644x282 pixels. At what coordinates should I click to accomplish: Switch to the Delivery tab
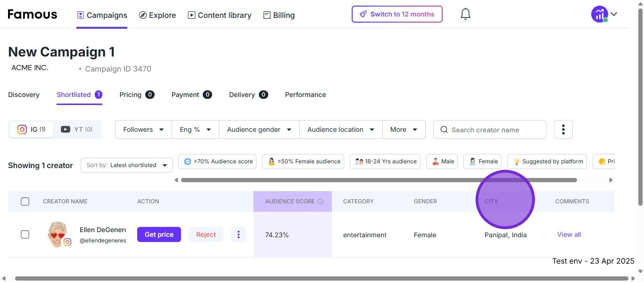point(248,95)
